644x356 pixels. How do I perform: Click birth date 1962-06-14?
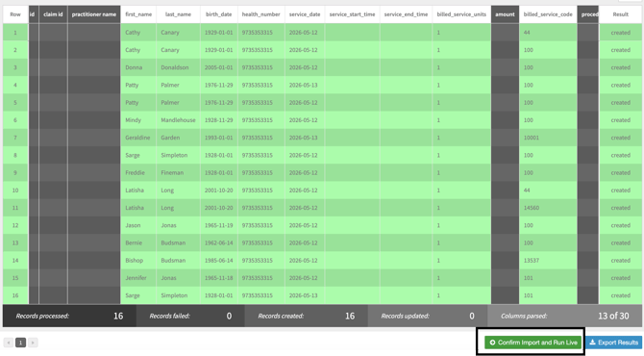click(219, 243)
